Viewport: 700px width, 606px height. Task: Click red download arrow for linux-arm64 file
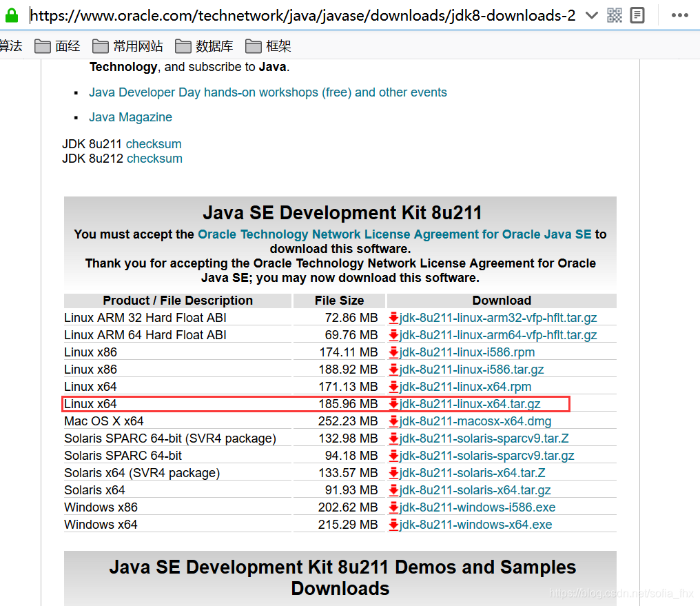(393, 335)
